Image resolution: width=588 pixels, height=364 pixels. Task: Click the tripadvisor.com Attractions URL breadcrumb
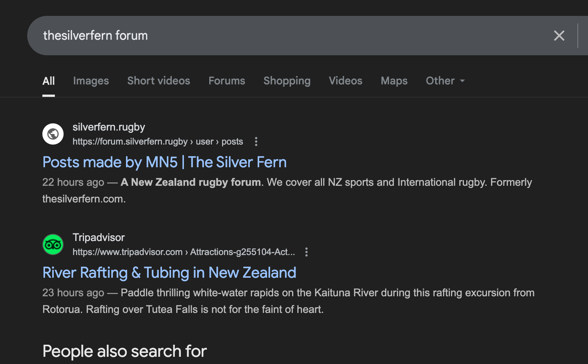(x=184, y=252)
